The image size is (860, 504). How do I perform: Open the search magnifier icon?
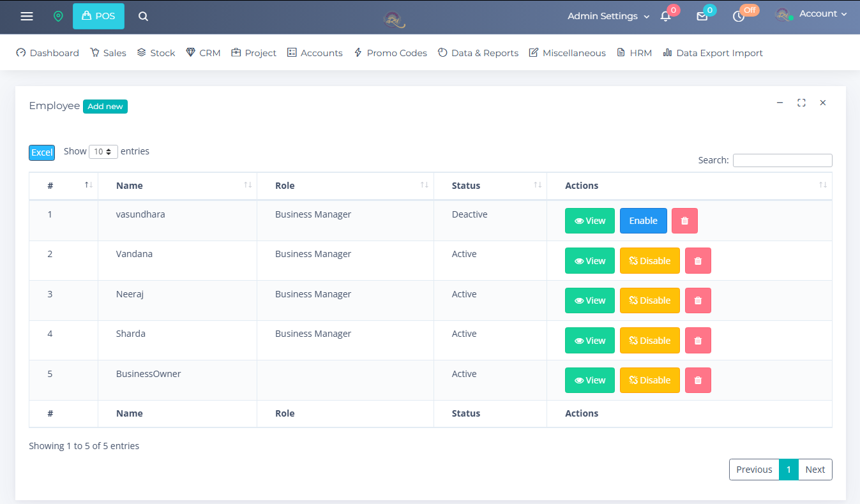point(143,16)
